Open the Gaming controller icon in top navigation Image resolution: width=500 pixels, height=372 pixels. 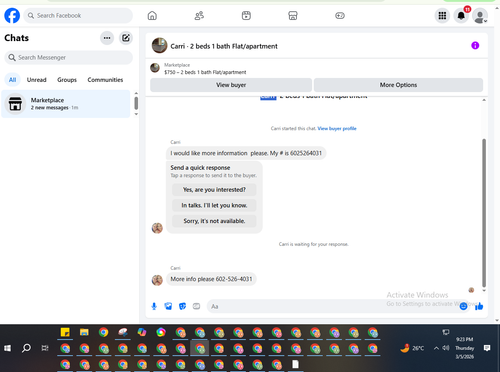coord(340,16)
